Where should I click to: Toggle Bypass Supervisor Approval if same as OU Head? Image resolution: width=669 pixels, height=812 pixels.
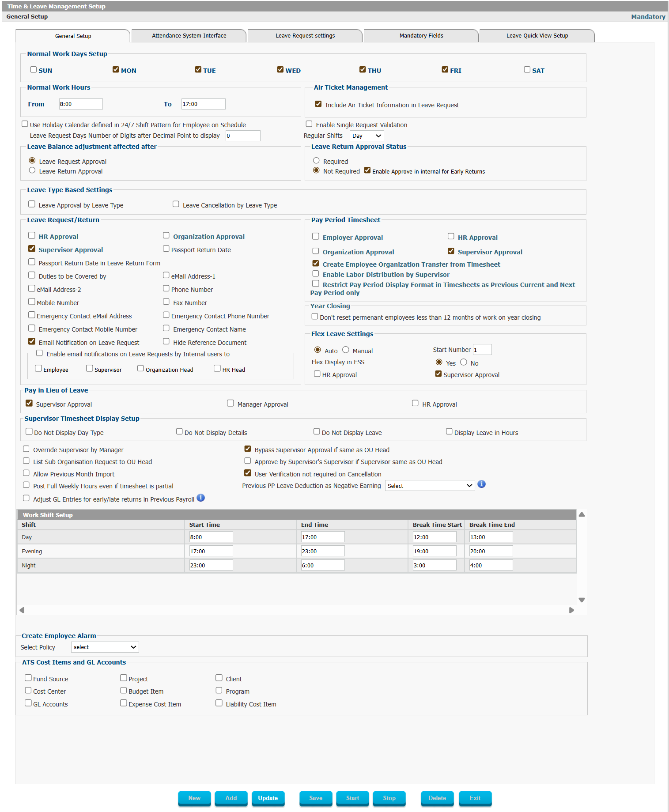248,449
